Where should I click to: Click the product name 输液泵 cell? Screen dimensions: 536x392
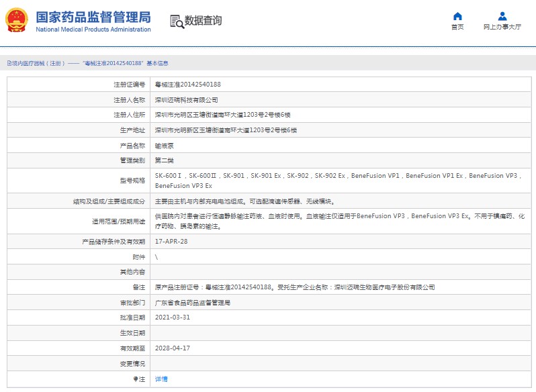tap(163, 146)
